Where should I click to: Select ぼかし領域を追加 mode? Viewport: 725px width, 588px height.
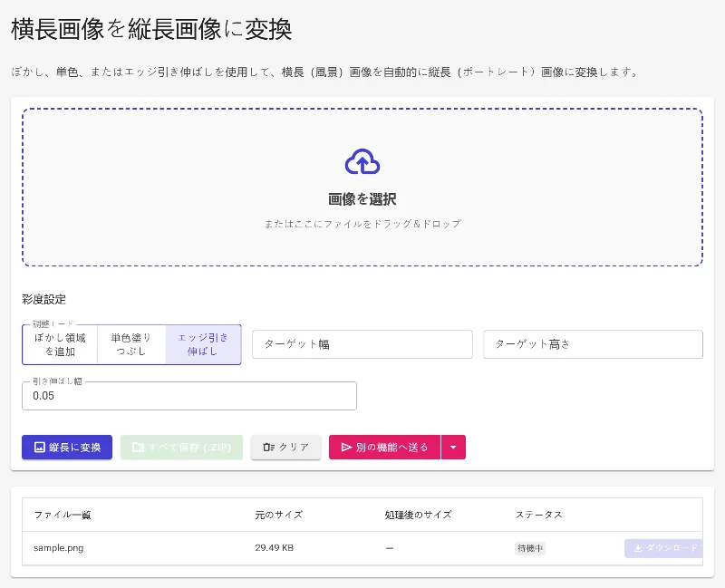click(x=60, y=345)
